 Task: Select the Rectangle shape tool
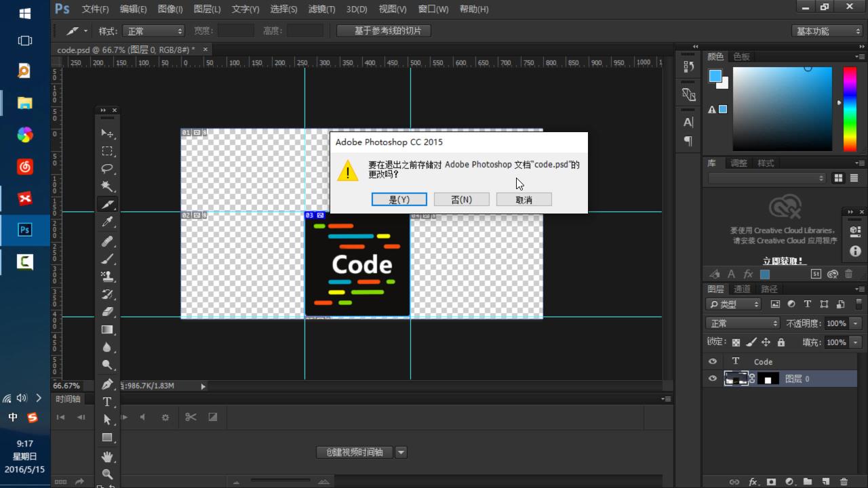pos(107,438)
